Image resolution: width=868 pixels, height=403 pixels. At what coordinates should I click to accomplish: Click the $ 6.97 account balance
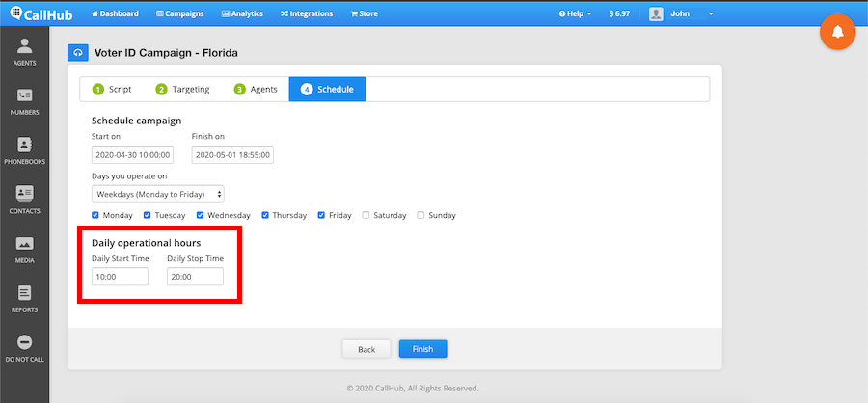click(x=619, y=13)
